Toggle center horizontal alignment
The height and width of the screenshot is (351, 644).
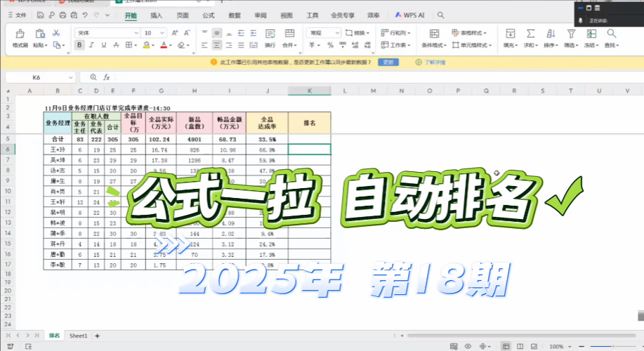(216, 45)
